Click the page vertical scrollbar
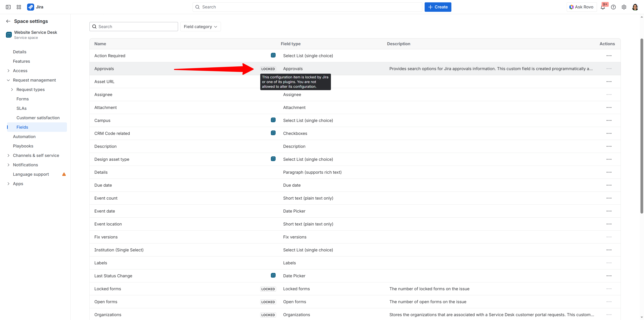 pos(641,126)
